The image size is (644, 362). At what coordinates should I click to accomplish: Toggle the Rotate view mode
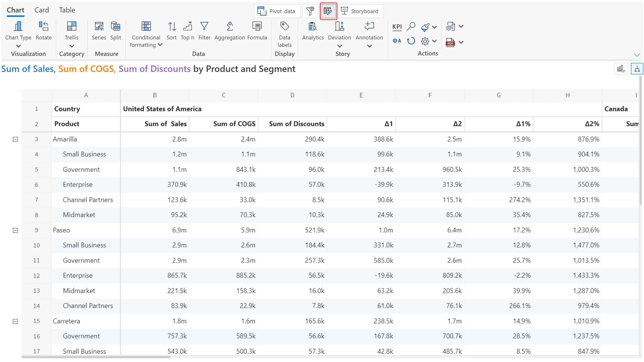click(43, 31)
